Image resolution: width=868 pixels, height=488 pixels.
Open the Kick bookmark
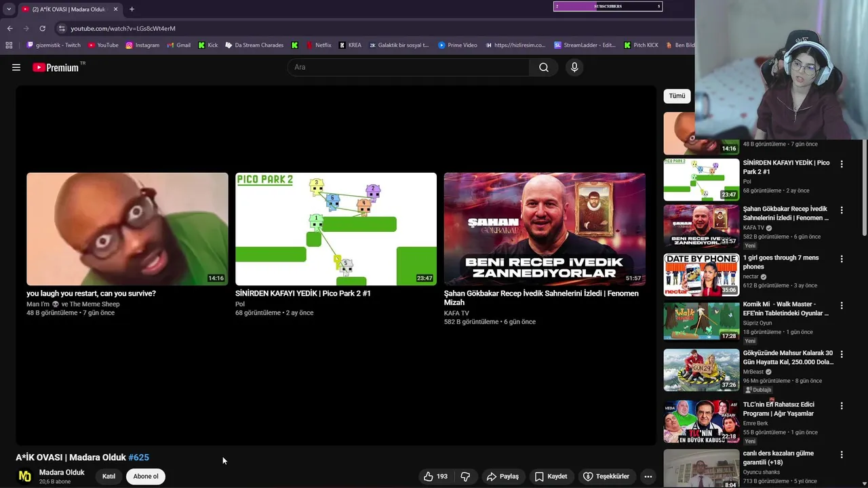click(x=208, y=45)
